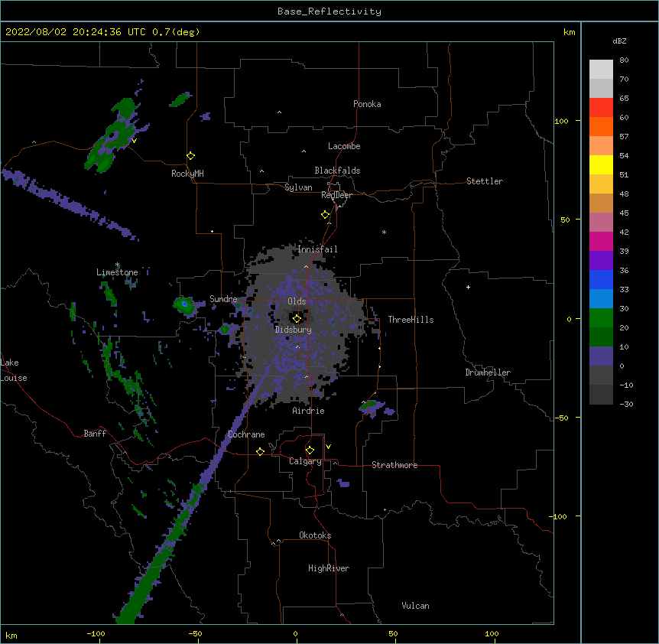Click the Didsbury city label
This screenshot has width=659, height=644.
point(294,330)
